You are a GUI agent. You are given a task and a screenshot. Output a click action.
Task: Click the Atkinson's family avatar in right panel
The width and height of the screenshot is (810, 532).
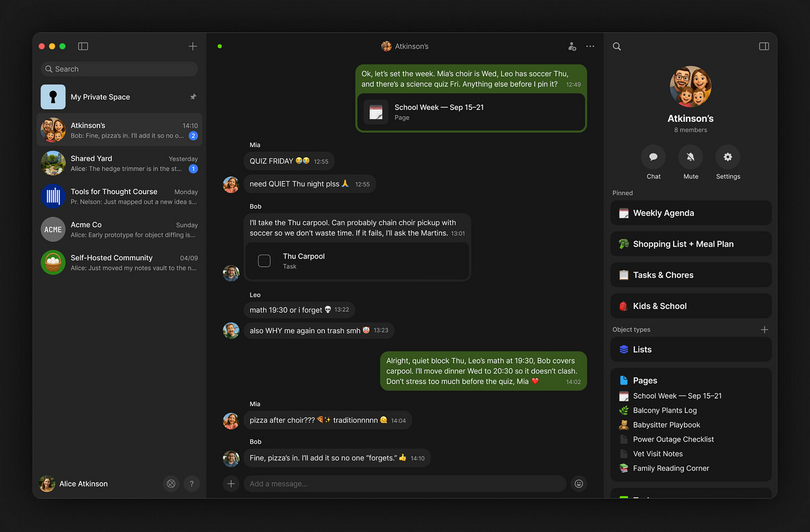point(690,87)
